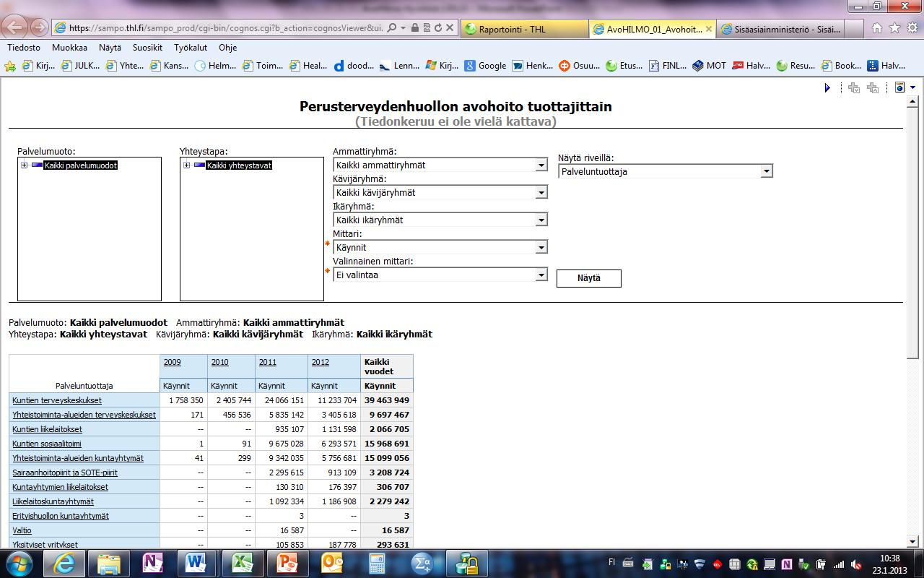The image size is (924, 578).
Task: Open the Valinnainen mittari dropdown
Action: click(x=541, y=275)
